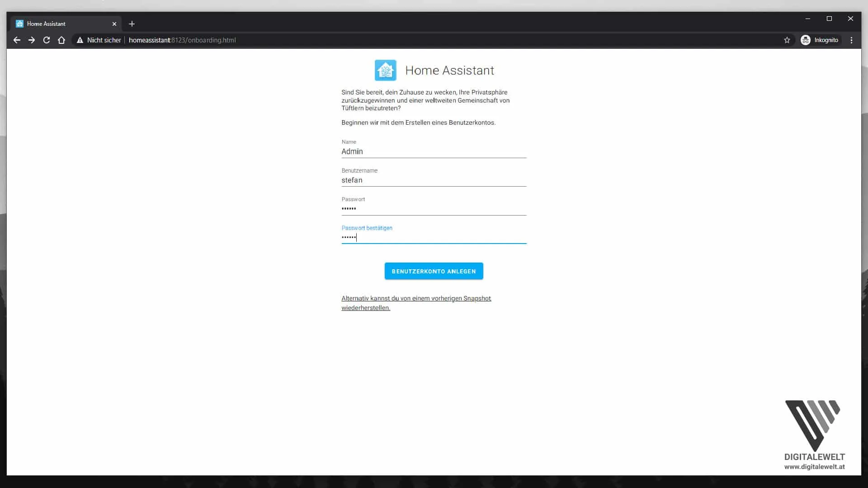Click the 'Nicht sicher' security warning
Viewport: 868px width, 488px height.
[99, 40]
